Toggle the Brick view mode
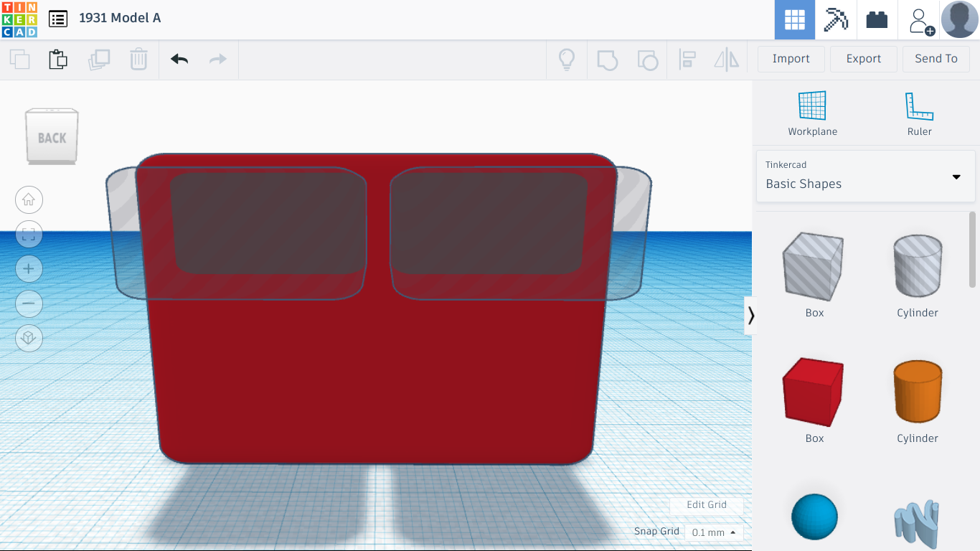 (x=877, y=19)
